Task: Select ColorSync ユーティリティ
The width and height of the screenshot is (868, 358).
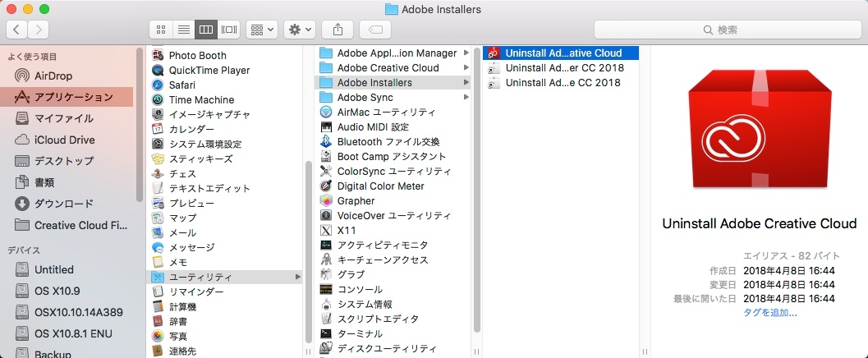Action: pyautogui.click(x=393, y=171)
